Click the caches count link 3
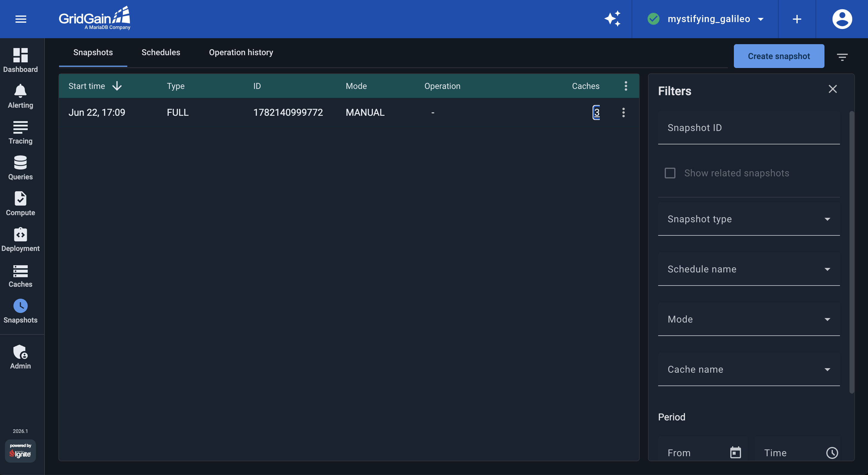Screen dimensions: 868x475 [x=596, y=112]
